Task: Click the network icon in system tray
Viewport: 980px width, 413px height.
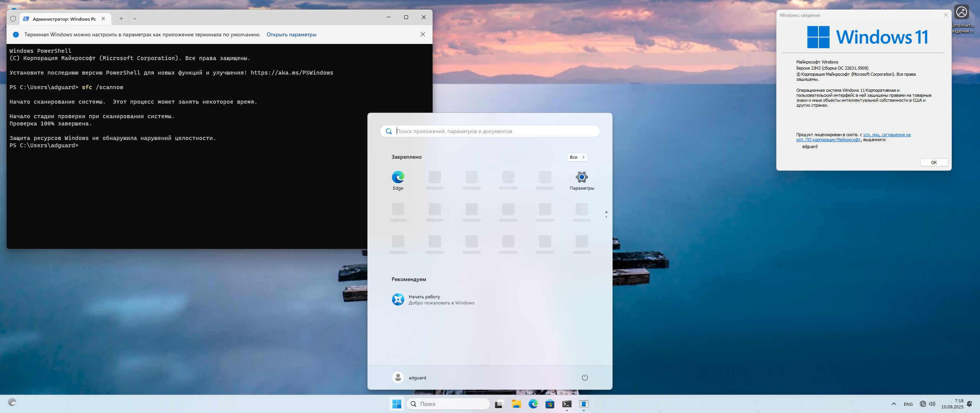Action: 923,404
